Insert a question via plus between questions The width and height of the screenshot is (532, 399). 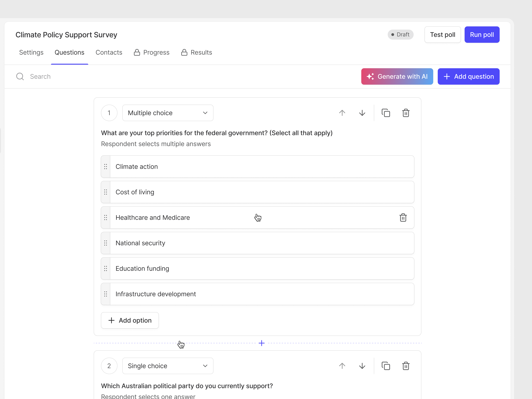point(261,343)
